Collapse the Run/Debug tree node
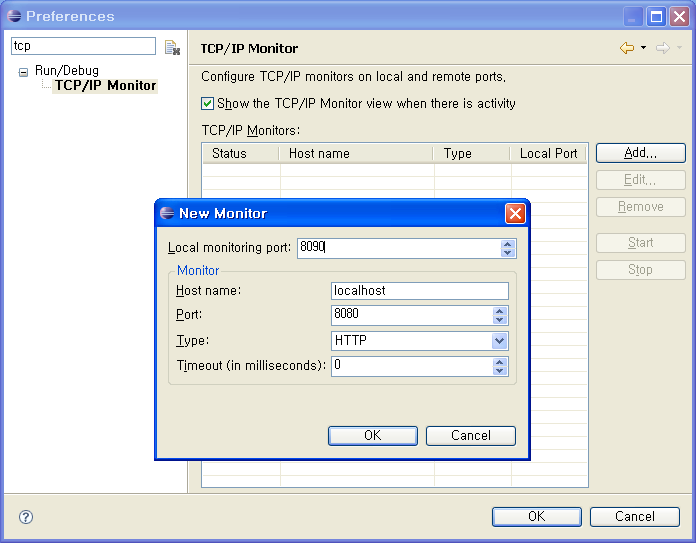The image size is (696, 543). (24, 72)
